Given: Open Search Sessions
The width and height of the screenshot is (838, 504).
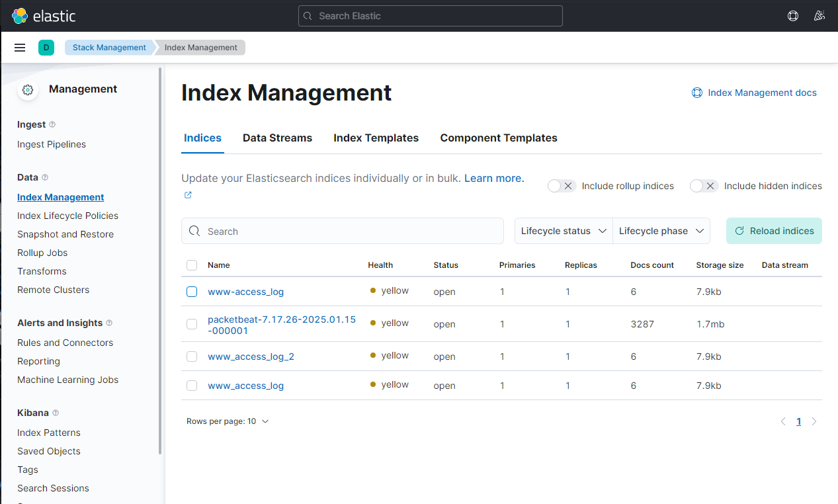Looking at the screenshot, I should (53, 488).
